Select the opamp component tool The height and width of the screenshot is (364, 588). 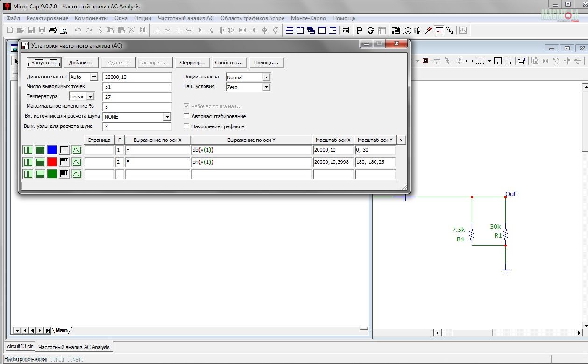[232, 30]
